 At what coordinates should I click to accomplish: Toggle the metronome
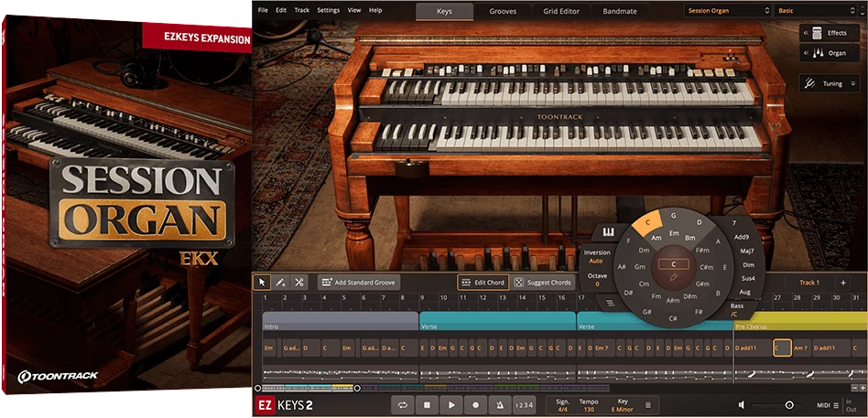point(500,405)
